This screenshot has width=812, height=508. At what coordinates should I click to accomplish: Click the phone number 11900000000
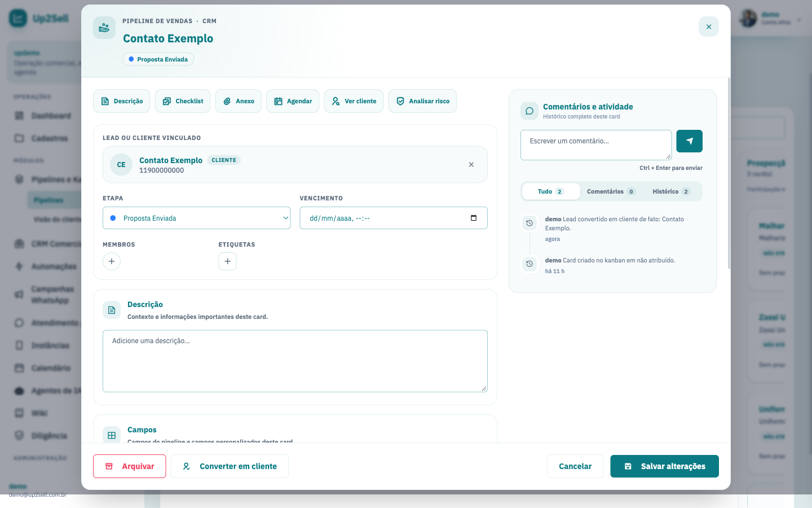pyautogui.click(x=161, y=170)
